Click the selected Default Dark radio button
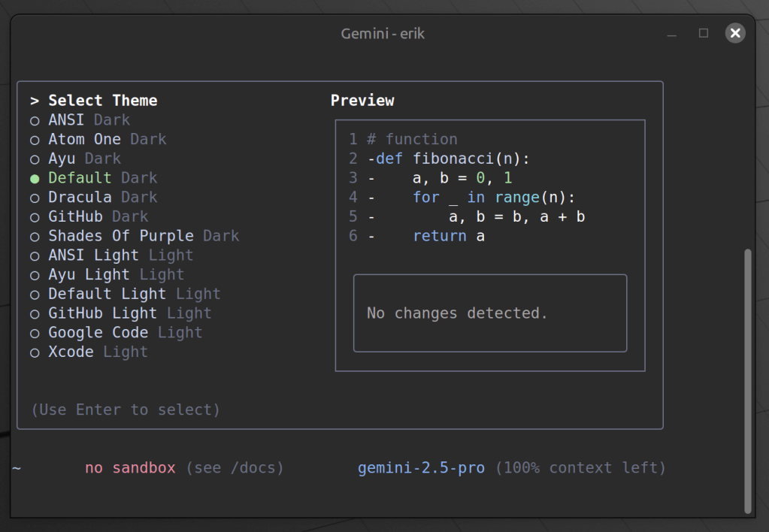 35,178
